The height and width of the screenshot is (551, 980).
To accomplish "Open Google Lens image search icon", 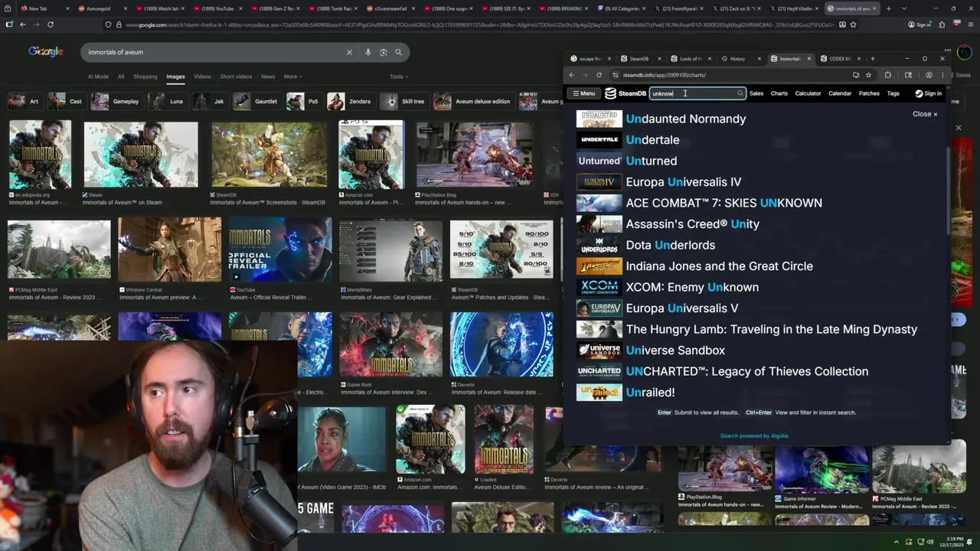I will tap(384, 52).
